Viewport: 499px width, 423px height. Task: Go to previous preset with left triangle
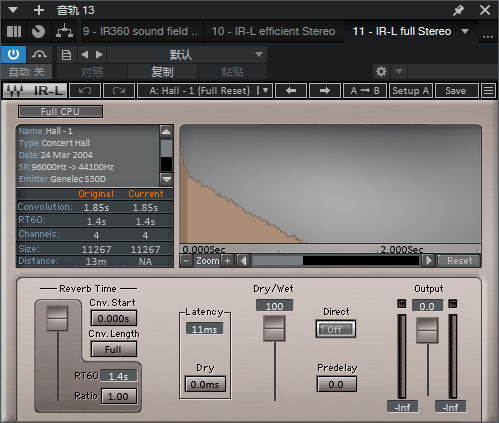coord(85,55)
